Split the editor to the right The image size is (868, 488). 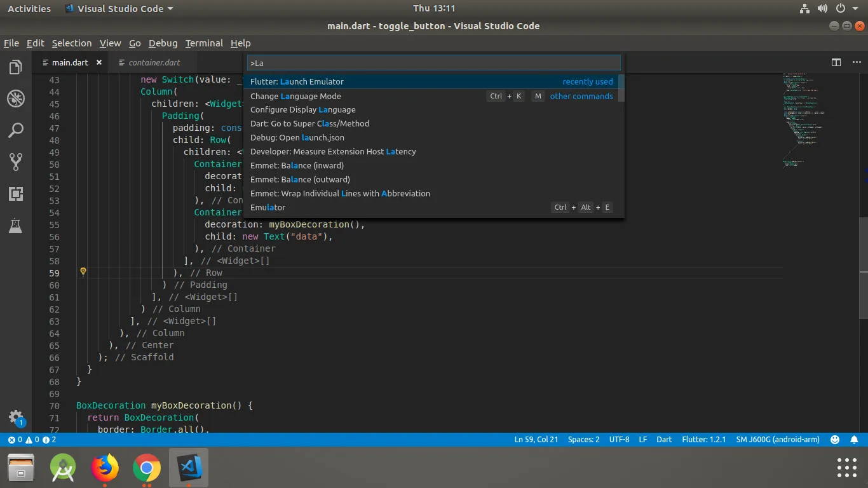point(836,62)
